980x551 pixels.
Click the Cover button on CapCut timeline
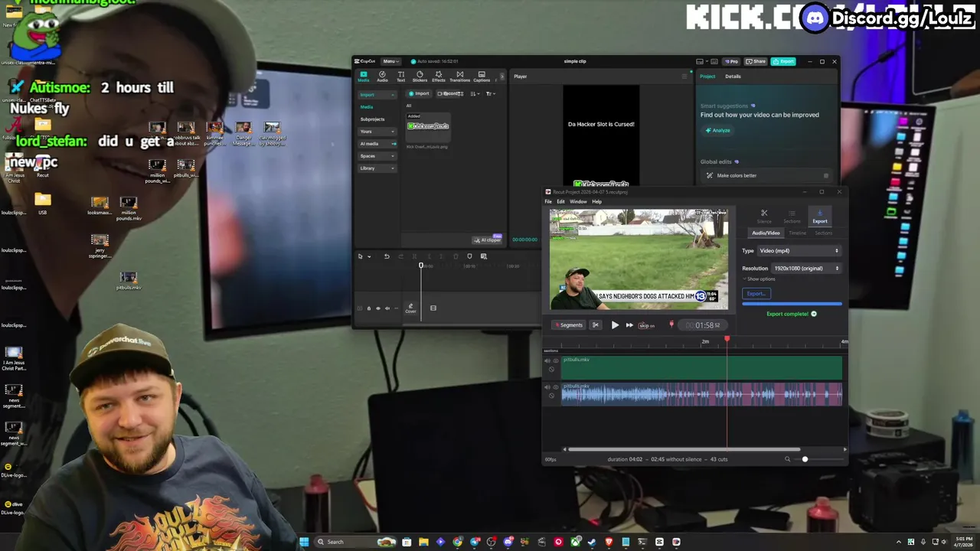click(410, 308)
